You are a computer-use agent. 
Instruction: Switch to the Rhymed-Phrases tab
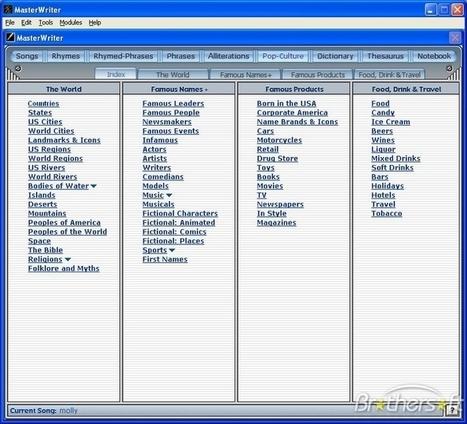pos(123,56)
